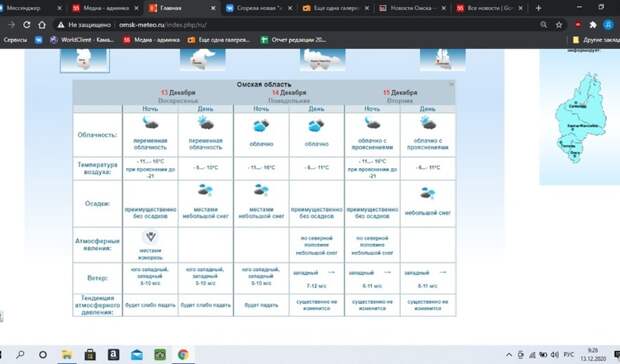Viewport: 620px width, 364px height.
Task: Open the 'Не защищено' site security warning
Action: [x=84, y=25]
